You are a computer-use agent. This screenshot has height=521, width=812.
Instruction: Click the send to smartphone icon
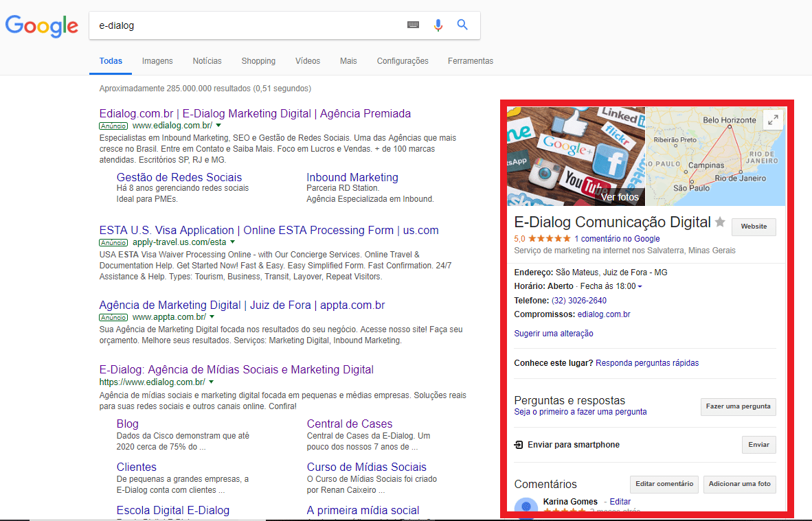pos(519,445)
